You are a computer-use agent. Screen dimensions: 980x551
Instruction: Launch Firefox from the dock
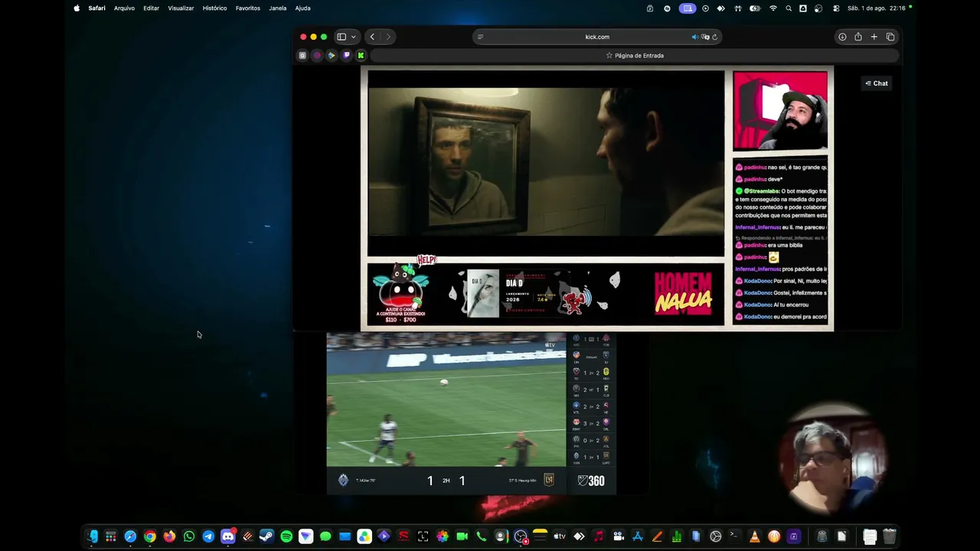(169, 536)
